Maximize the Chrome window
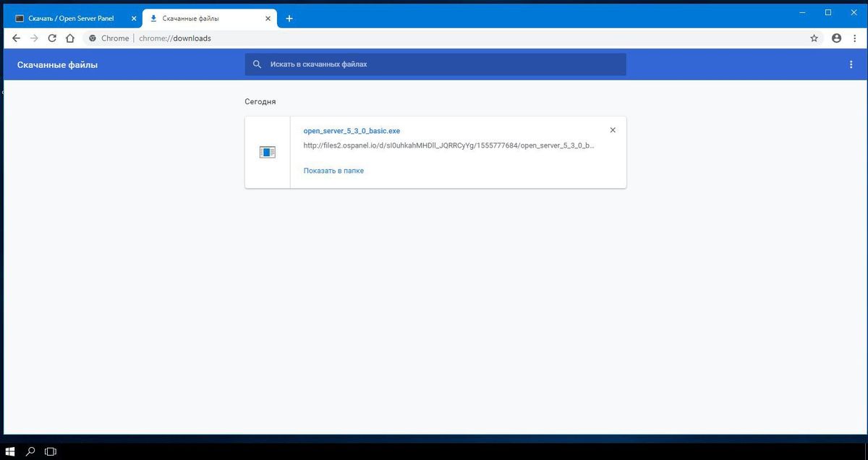This screenshot has height=460, width=868. coord(828,12)
